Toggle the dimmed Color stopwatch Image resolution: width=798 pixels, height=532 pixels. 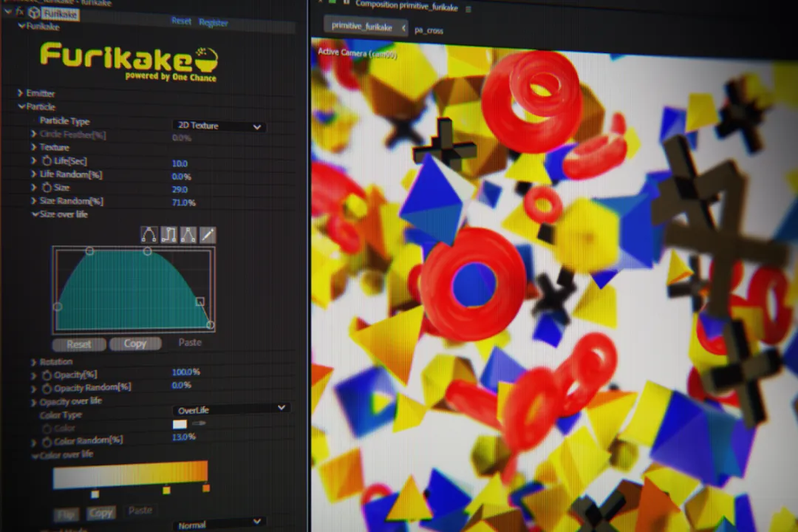click(x=47, y=429)
